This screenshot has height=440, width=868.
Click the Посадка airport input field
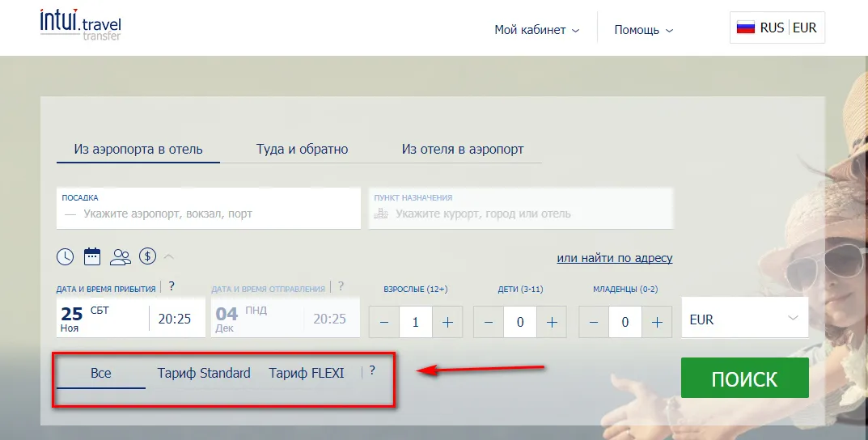click(209, 208)
